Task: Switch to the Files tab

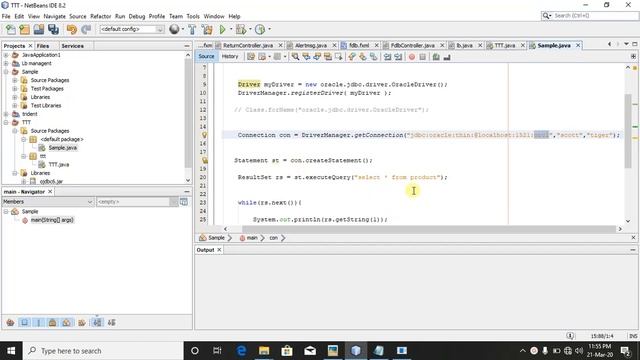Action: pos(43,46)
